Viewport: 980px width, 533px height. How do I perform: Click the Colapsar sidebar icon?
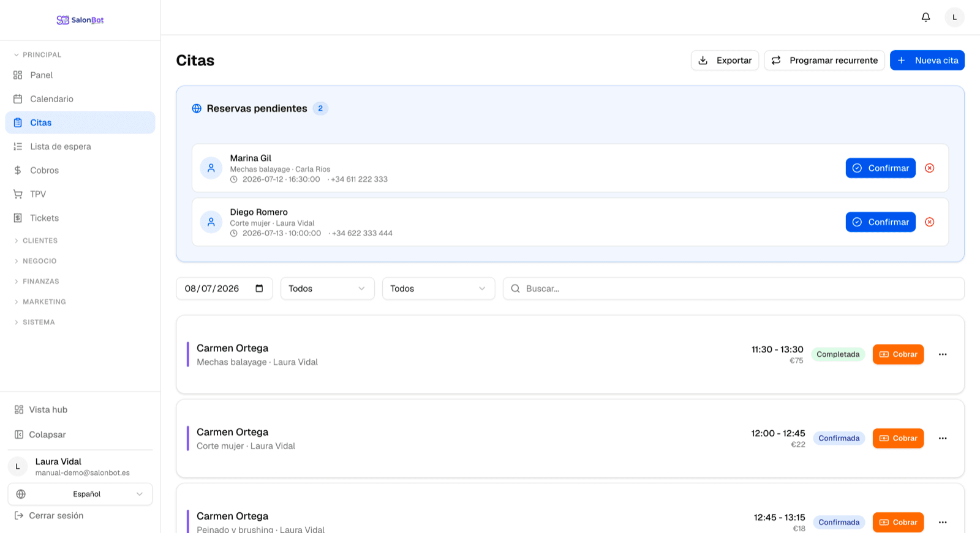point(19,435)
